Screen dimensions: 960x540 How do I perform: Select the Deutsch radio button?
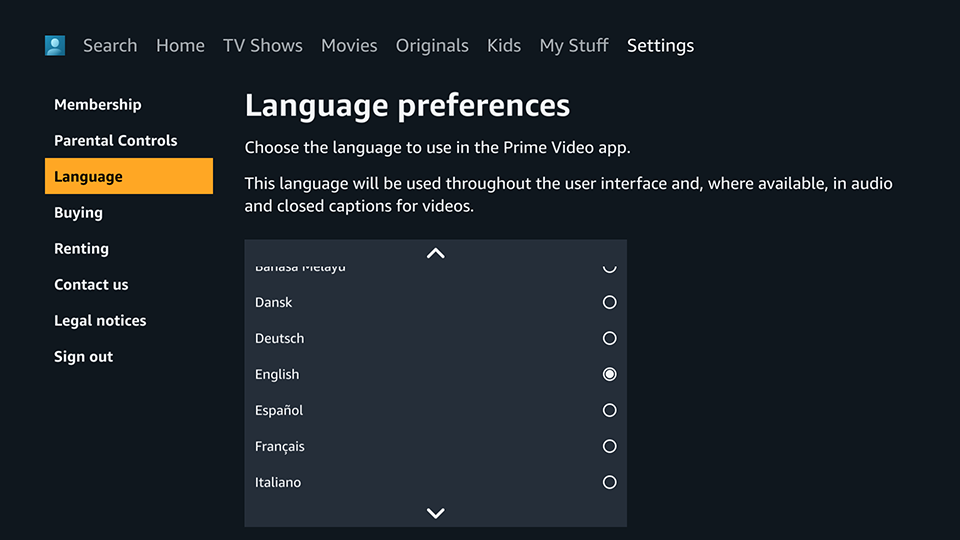tap(609, 338)
